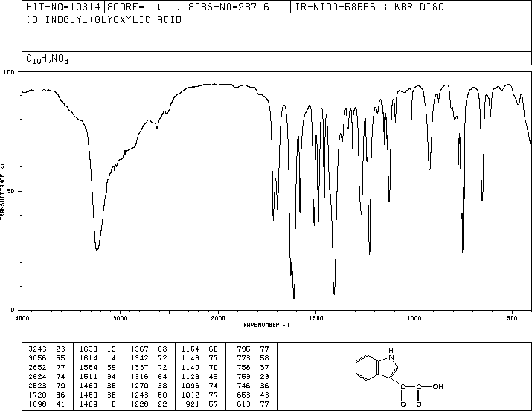Screen dimensions: 532x411
Task: Click the 2000 tick label on the wavenumber axis
Action: (218, 318)
